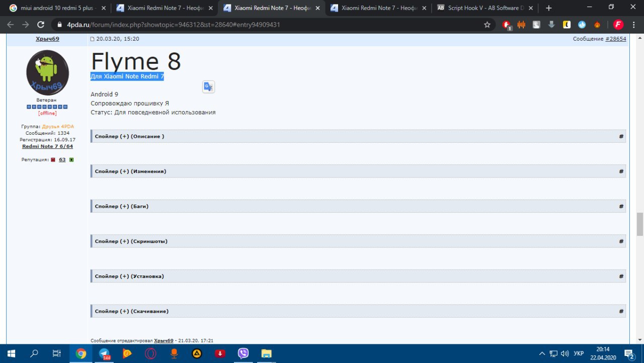Image resolution: width=644 pixels, height=363 pixels.
Task: Open Хрыч69 profile link in post header
Action: click(x=47, y=39)
